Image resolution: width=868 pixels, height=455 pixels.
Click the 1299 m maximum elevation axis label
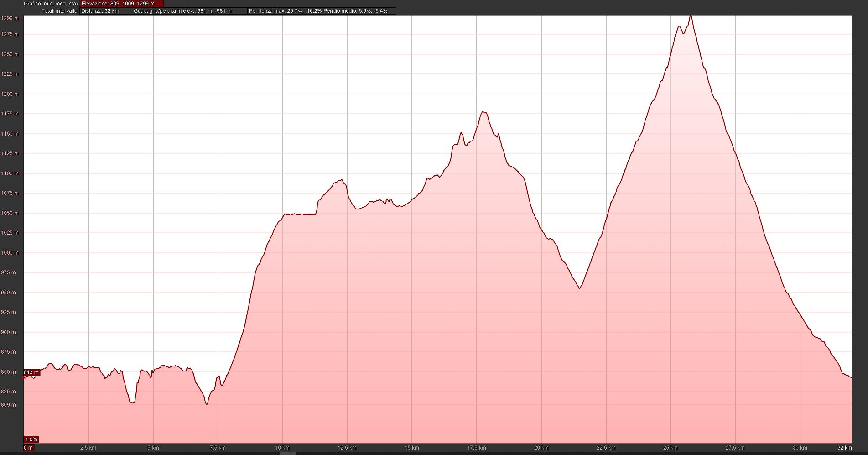(10, 19)
